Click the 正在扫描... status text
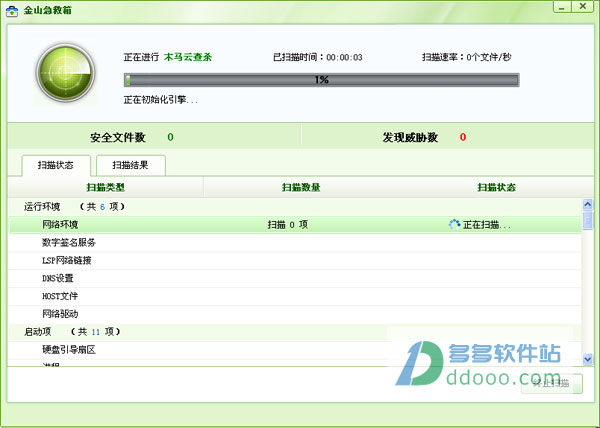 487,225
